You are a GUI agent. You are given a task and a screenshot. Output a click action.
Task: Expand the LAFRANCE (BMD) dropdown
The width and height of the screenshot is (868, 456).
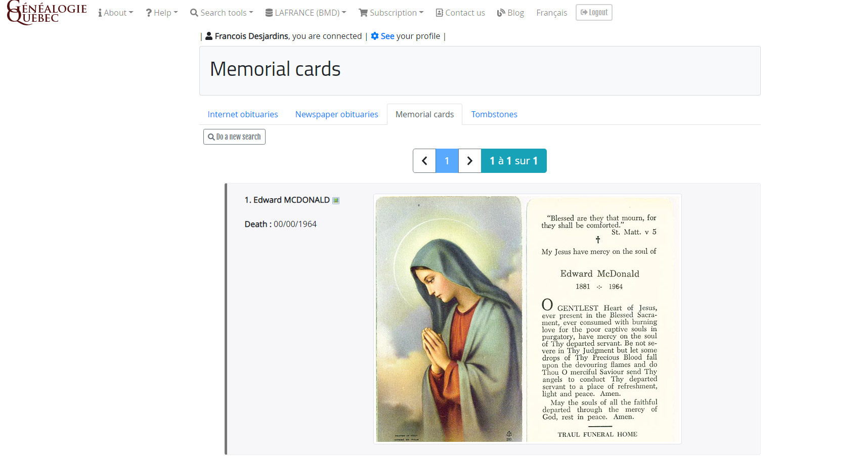[x=306, y=13]
